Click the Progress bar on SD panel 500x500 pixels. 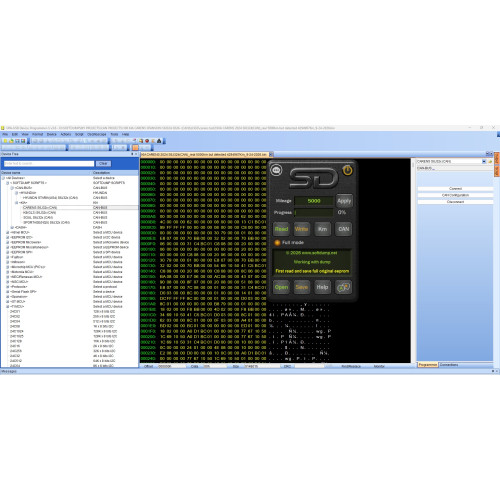[x=314, y=212]
